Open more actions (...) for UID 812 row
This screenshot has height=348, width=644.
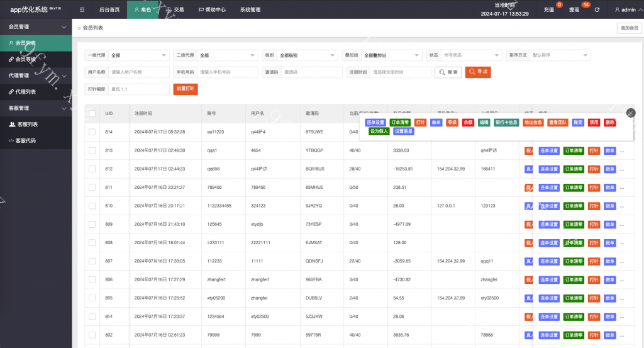pos(622,169)
